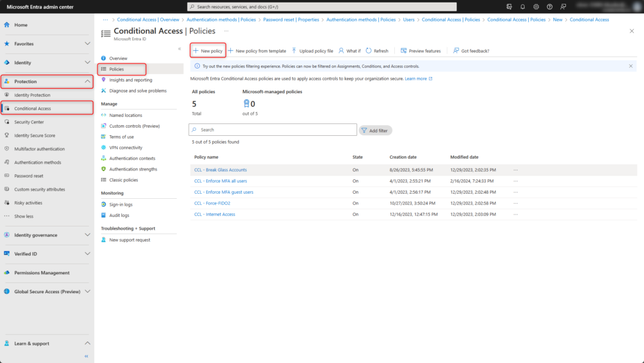Click Add filter below the search box

click(x=375, y=130)
